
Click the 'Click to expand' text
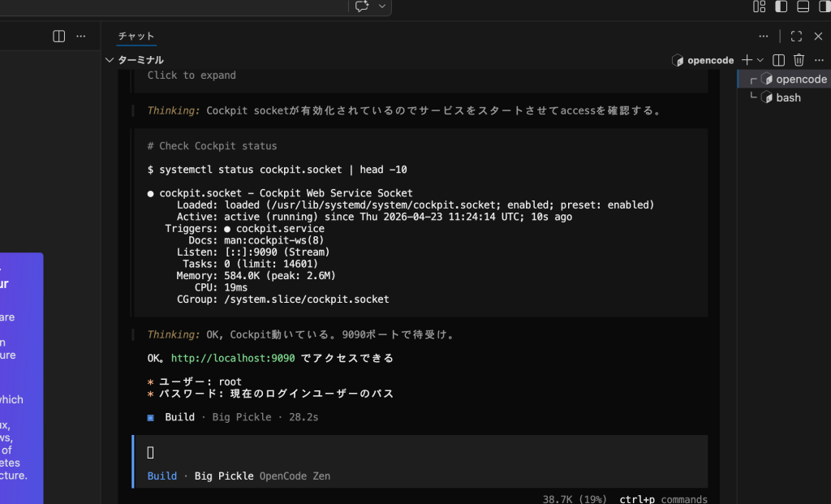[192, 75]
